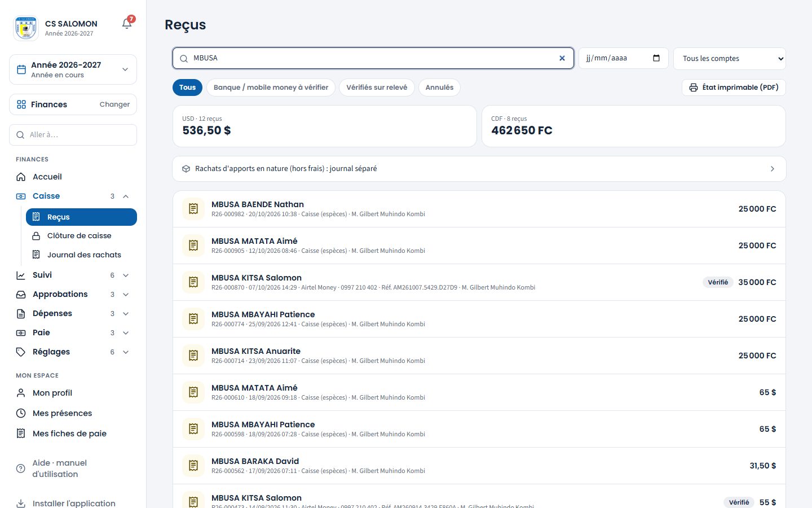This screenshot has width=812, height=508.
Task: Click the CS SALOMON school logo
Action: click(x=25, y=28)
